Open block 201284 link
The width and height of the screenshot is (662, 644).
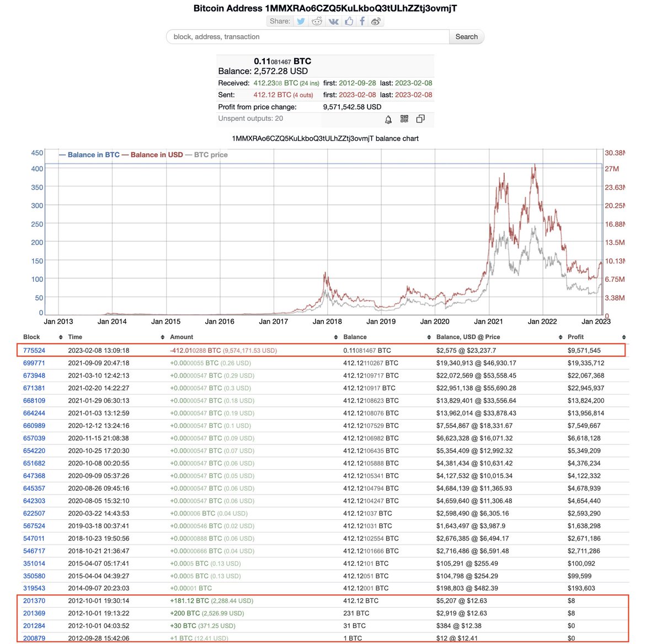(34, 626)
